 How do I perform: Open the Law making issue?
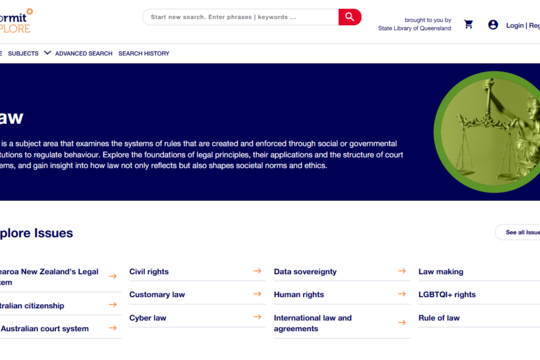click(x=441, y=271)
